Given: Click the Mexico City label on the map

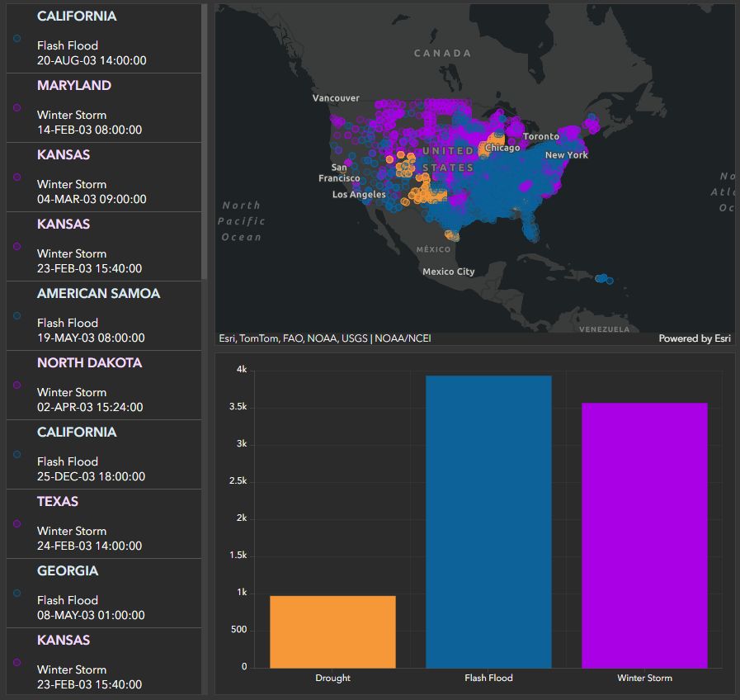Looking at the screenshot, I should (448, 272).
